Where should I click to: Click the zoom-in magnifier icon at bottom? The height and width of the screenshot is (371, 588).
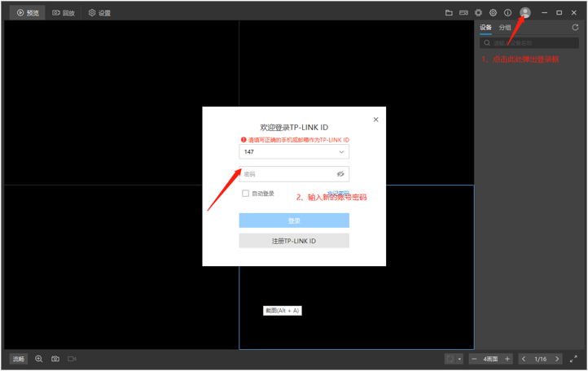(39, 359)
